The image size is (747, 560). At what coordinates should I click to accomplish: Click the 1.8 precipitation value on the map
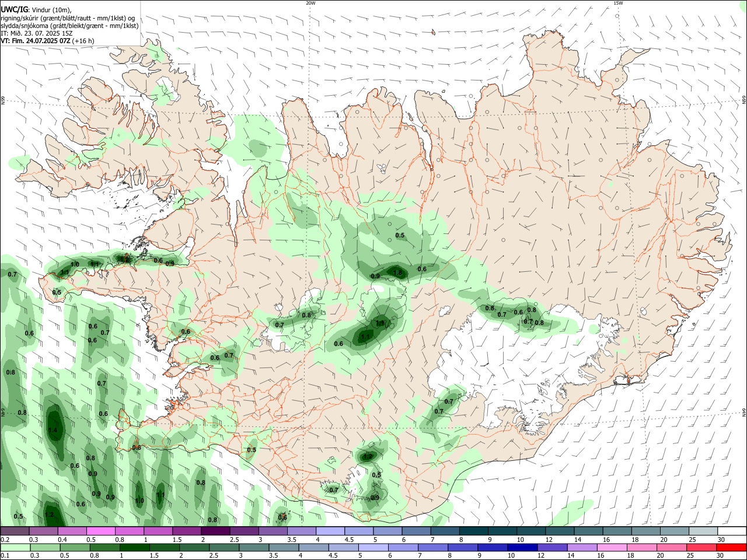click(397, 272)
